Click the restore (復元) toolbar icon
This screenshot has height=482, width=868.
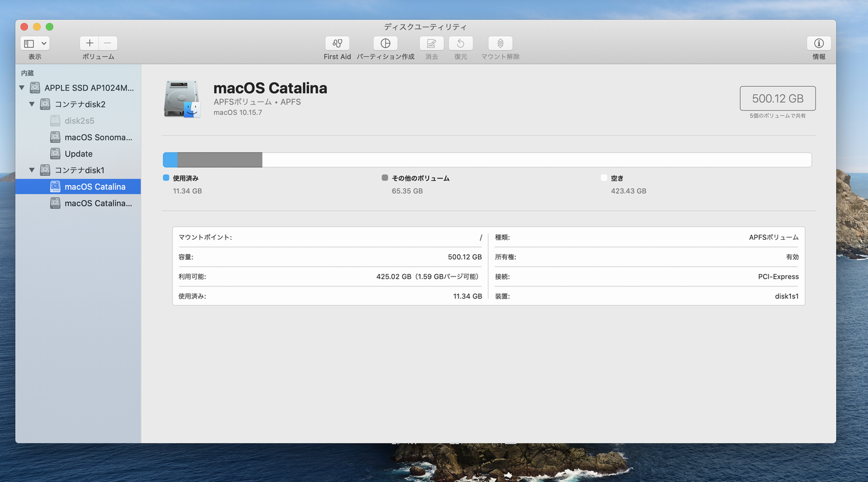pos(460,43)
